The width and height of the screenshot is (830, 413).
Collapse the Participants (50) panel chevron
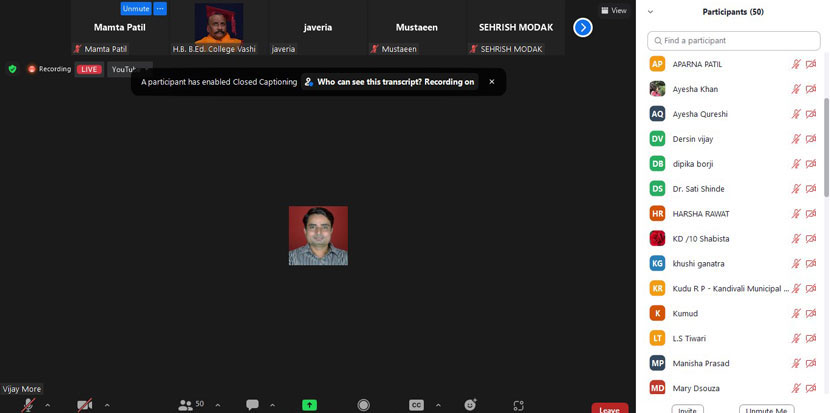(651, 12)
